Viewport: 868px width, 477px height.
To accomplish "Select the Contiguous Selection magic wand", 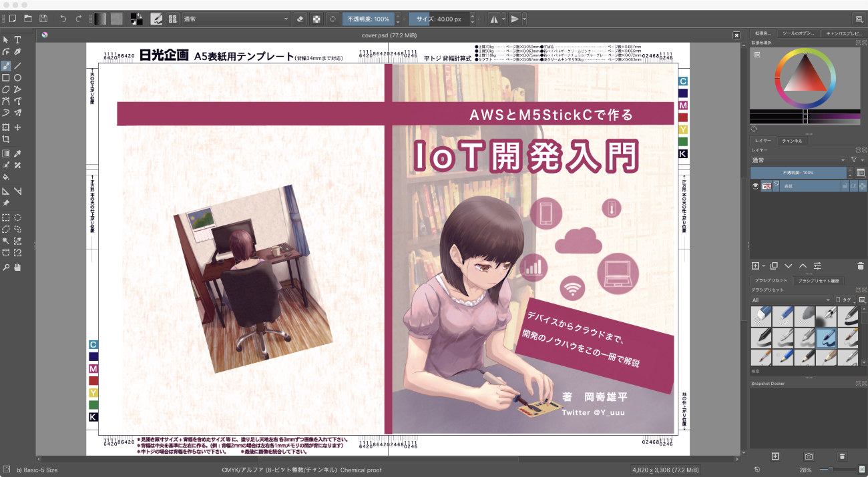I will 6,241.
